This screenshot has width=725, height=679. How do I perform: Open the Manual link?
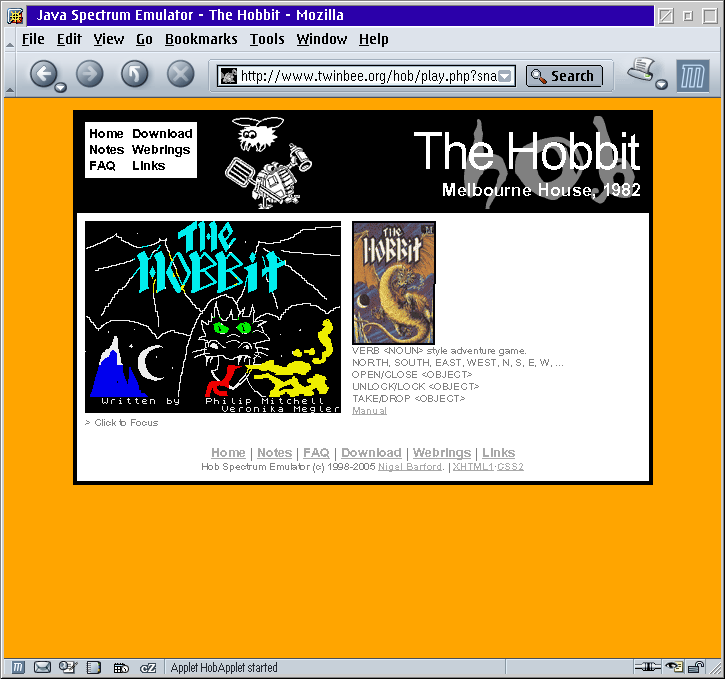click(x=369, y=410)
